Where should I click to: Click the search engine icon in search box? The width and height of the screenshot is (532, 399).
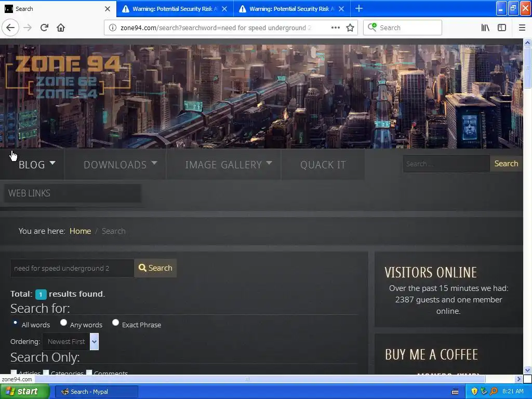tap(372, 27)
